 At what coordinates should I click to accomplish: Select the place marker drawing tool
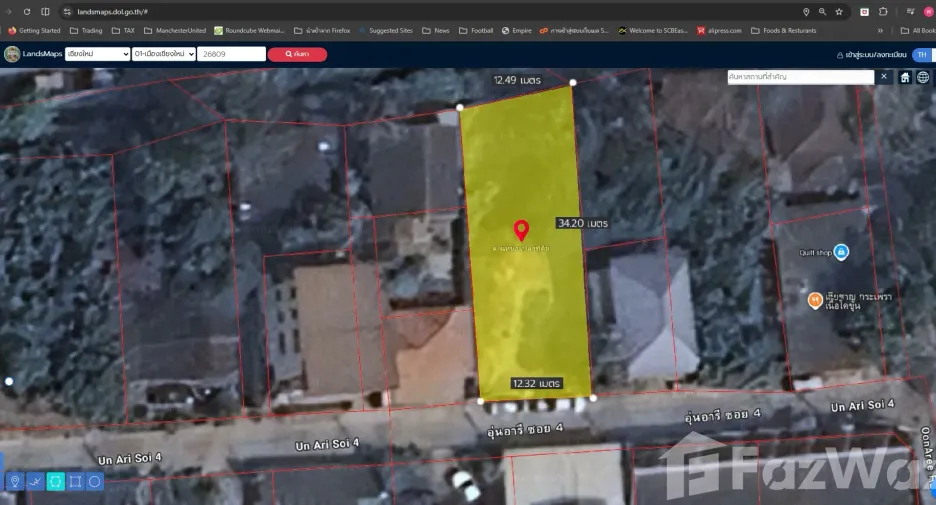15,481
